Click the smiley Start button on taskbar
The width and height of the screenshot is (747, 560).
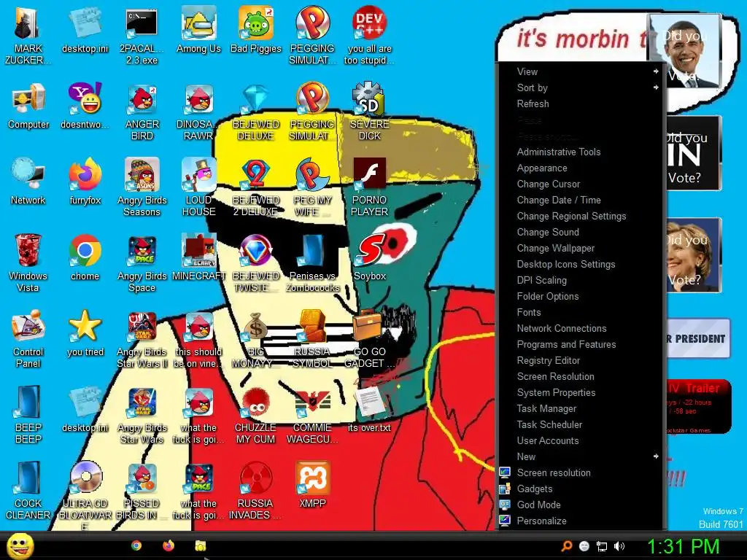coord(20,547)
